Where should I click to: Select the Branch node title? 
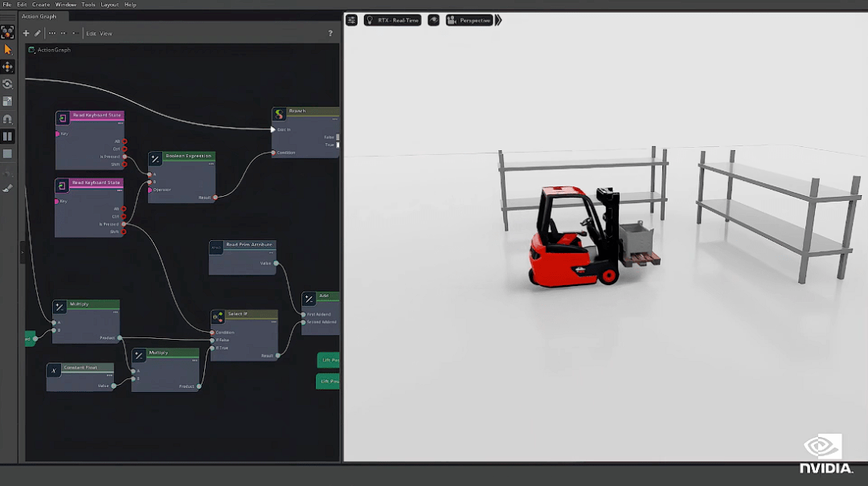297,112
